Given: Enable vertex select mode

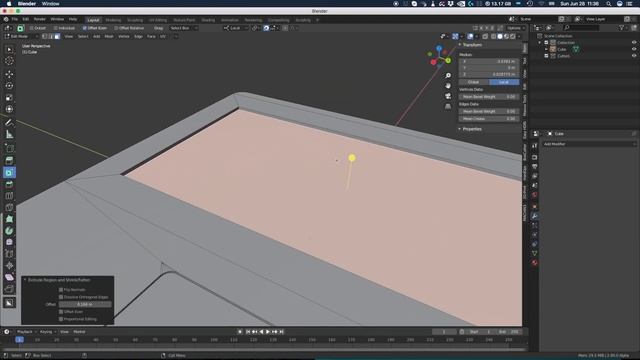Looking at the screenshot, I should pyautogui.click(x=44, y=36).
